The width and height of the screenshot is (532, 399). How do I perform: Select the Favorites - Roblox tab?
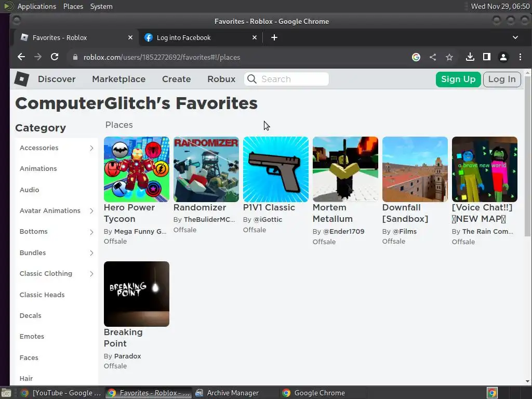(x=76, y=37)
